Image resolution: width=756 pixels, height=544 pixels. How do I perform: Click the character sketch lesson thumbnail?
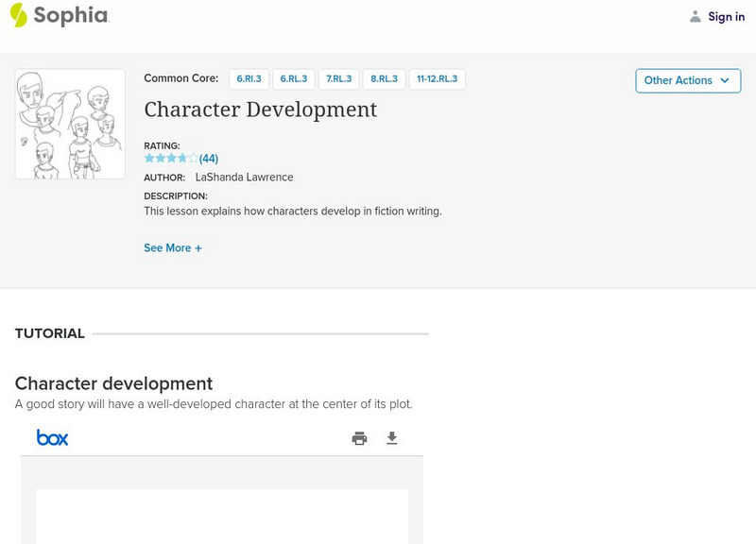click(70, 124)
